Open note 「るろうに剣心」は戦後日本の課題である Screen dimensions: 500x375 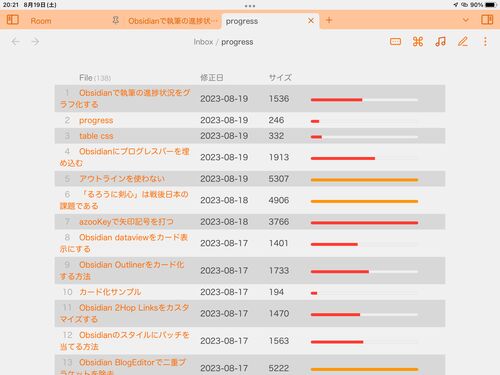124,200
